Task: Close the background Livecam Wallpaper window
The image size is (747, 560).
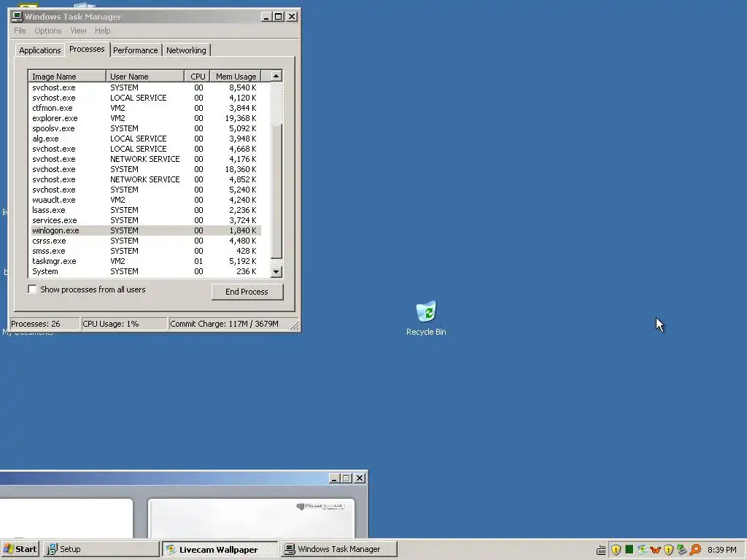Action: [x=360, y=478]
